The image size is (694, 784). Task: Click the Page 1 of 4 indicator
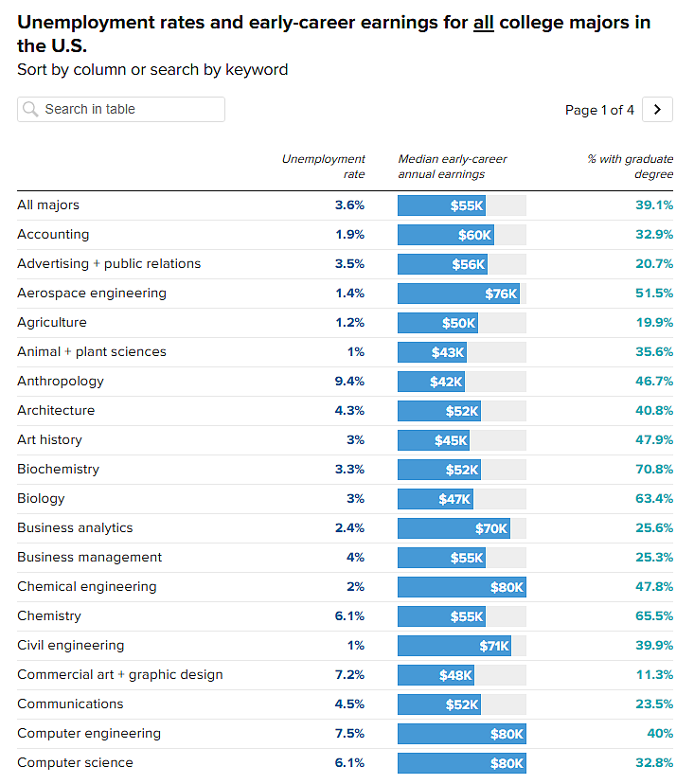[x=599, y=110]
